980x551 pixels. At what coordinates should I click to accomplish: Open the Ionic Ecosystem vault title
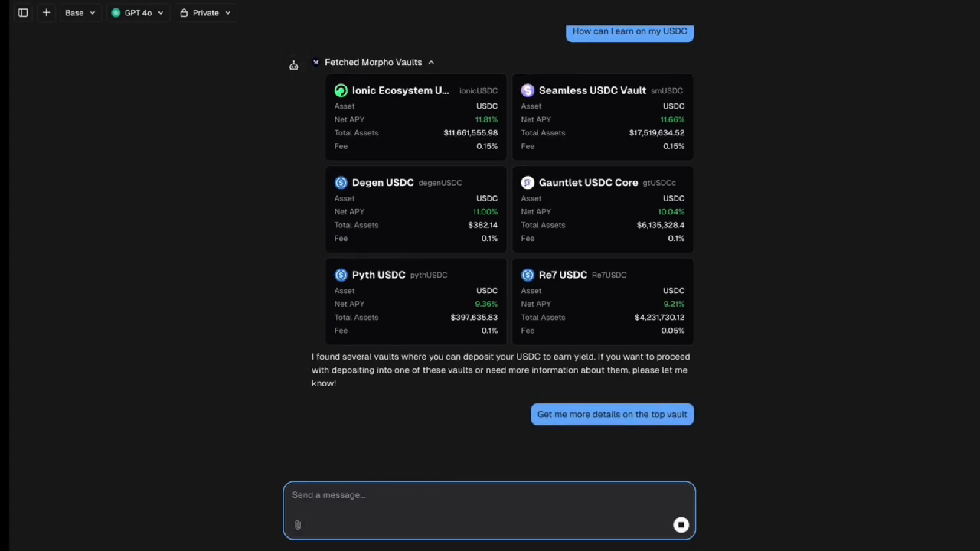(400, 90)
